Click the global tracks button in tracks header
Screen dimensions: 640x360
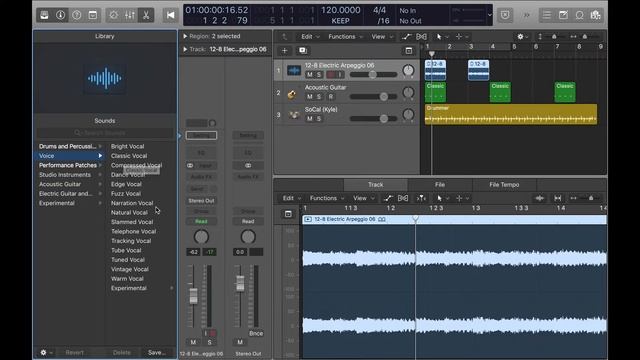click(x=409, y=51)
